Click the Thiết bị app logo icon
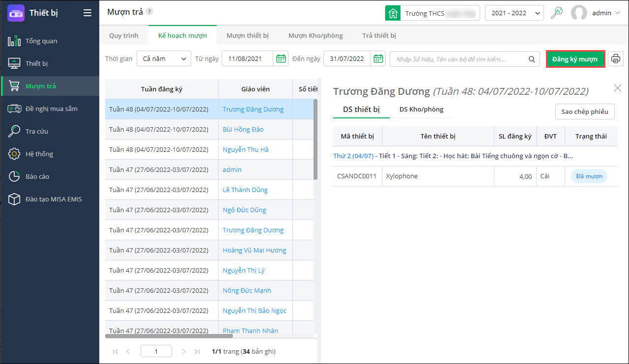 pyautogui.click(x=16, y=13)
